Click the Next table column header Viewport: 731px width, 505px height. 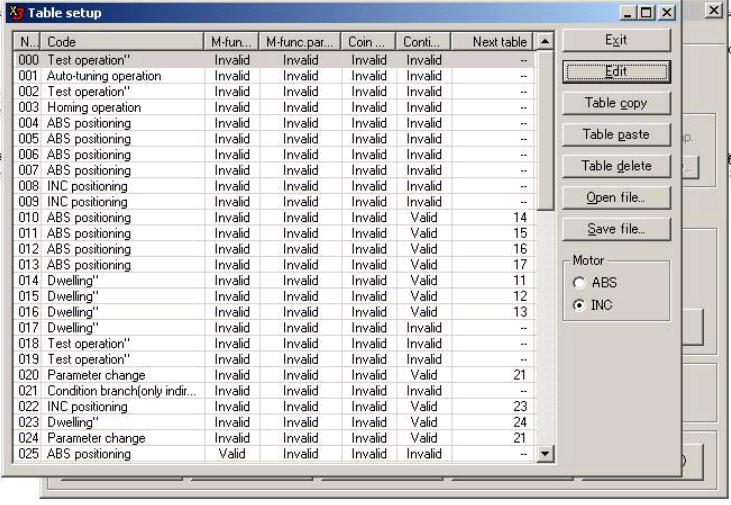tap(491, 42)
